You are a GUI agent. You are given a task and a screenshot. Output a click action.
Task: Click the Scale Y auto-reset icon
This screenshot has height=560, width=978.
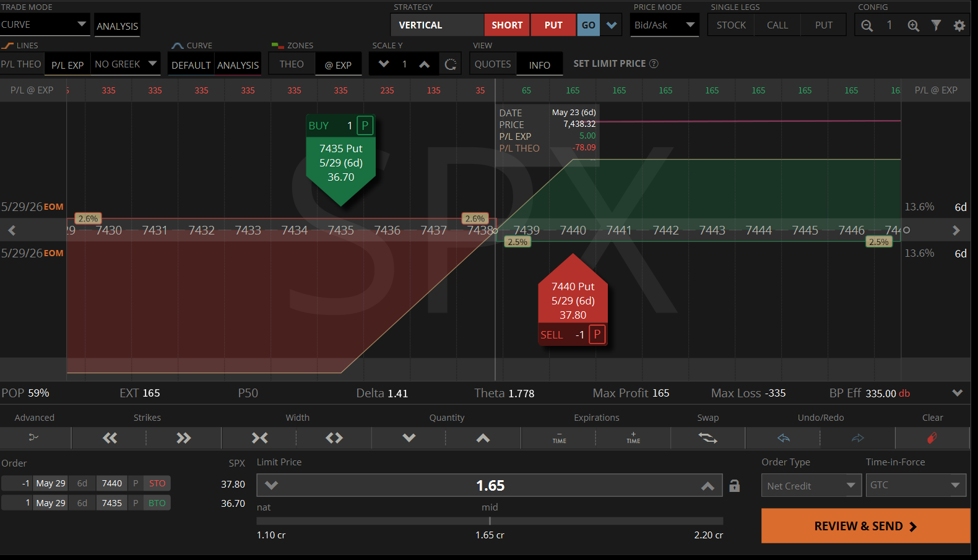451,64
